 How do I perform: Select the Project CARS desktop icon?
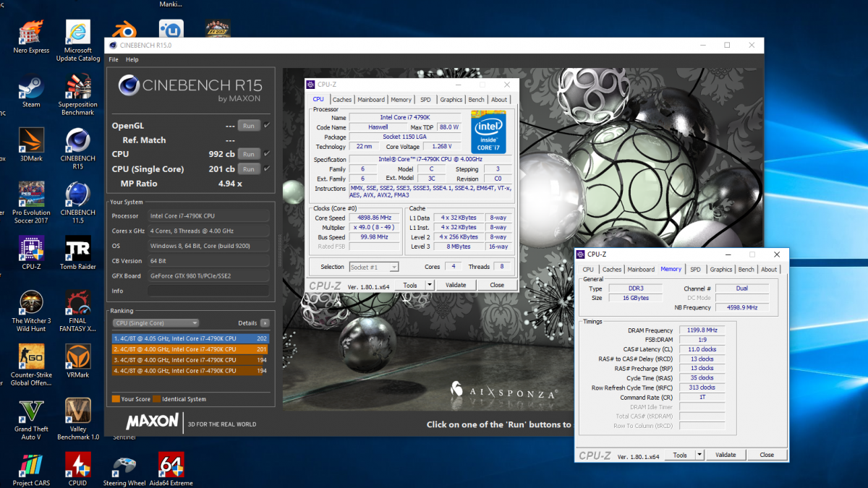pos(31,470)
